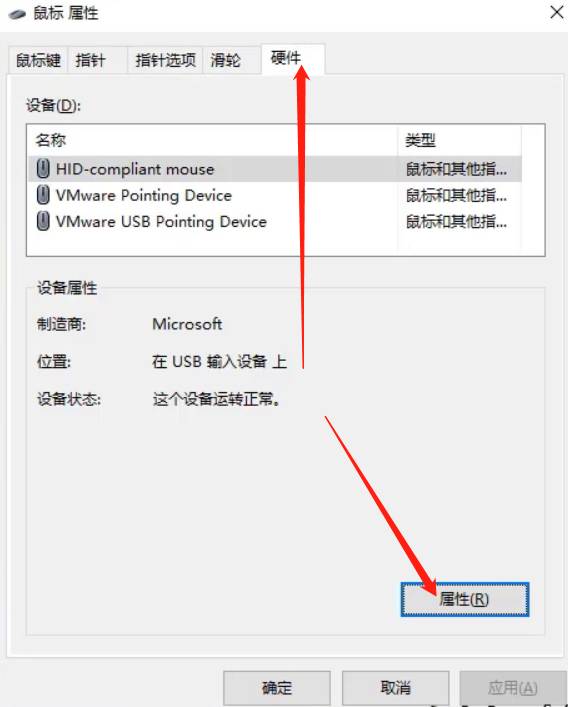Open device 属性(R) button

coord(465,599)
